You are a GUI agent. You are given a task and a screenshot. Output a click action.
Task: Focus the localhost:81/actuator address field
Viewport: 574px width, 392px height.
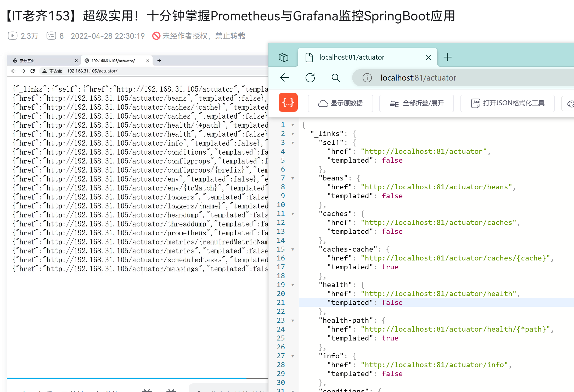pos(463,78)
